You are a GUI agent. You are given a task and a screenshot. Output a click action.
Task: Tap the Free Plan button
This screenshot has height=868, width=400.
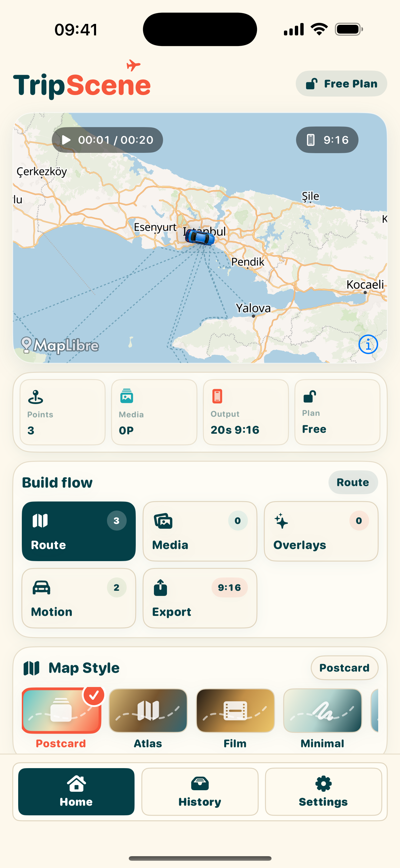(x=341, y=84)
